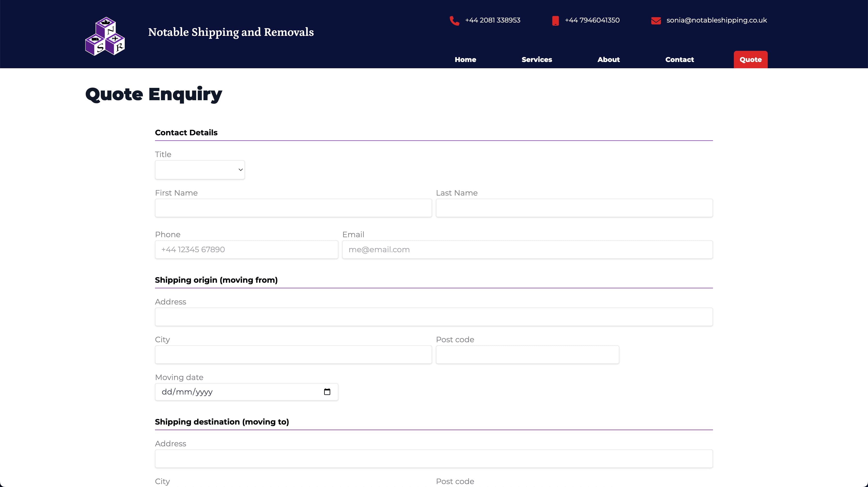The height and width of the screenshot is (487, 868).
Task: Click the About navigation link
Action: click(x=609, y=59)
